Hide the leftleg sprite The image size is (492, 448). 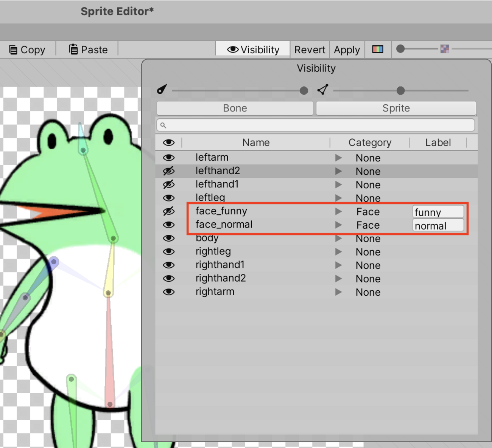[169, 198]
